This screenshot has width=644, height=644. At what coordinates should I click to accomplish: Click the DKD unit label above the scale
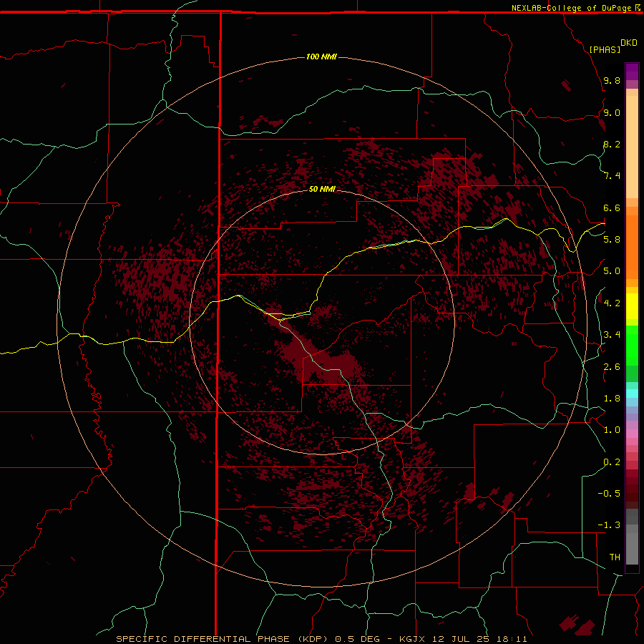[x=629, y=43]
